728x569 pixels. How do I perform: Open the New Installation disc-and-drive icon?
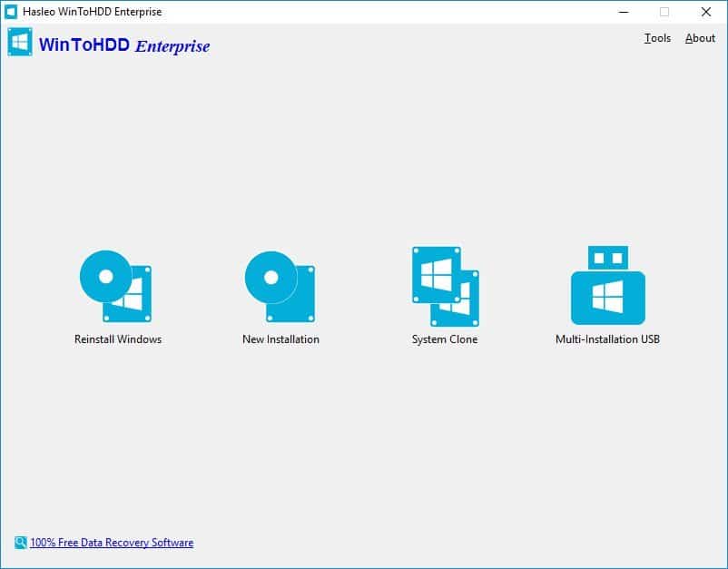click(x=280, y=287)
